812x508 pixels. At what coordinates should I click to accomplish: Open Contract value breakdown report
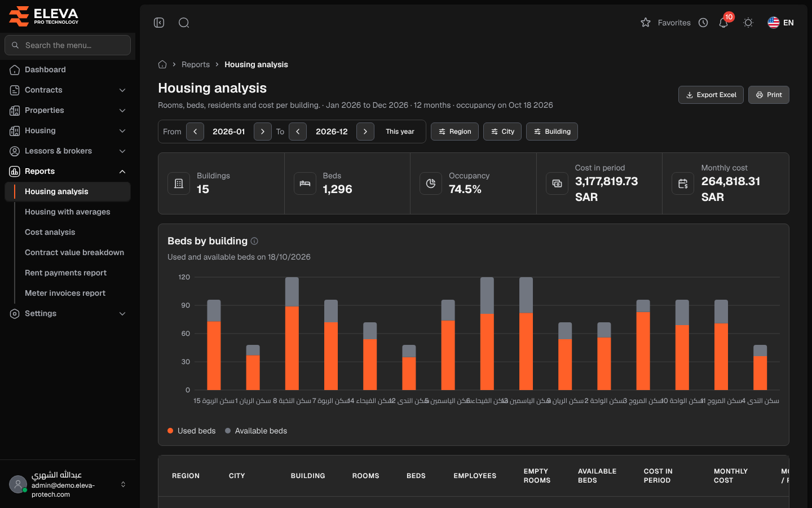click(x=74, y=252)
